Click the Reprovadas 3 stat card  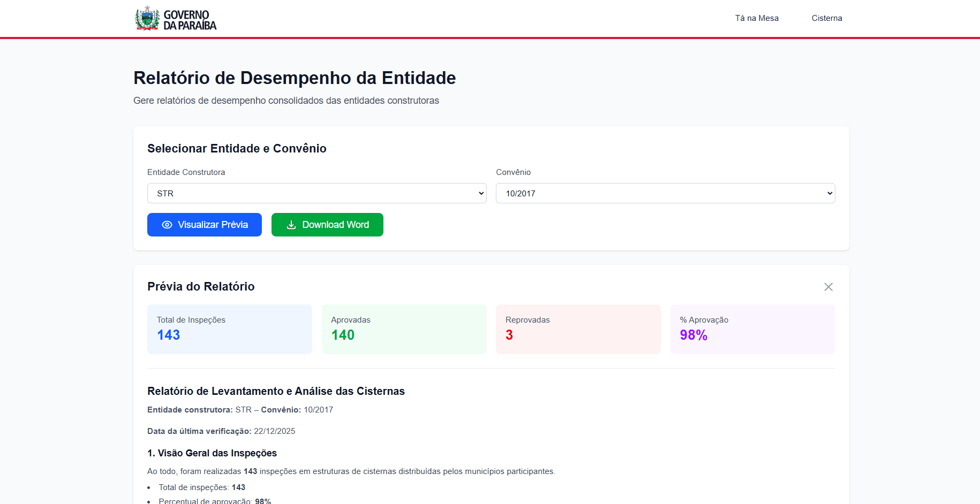[578, 329]
